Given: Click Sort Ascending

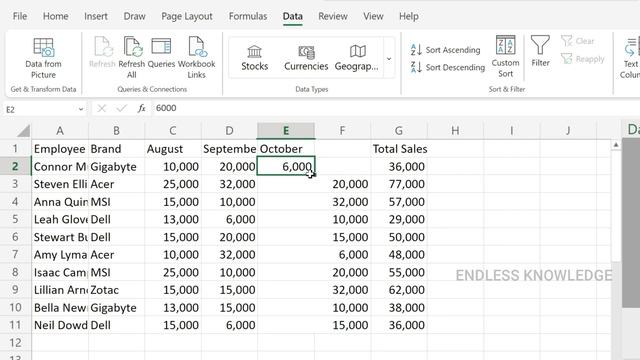Looking at the screenshot, I should (445, 50).
